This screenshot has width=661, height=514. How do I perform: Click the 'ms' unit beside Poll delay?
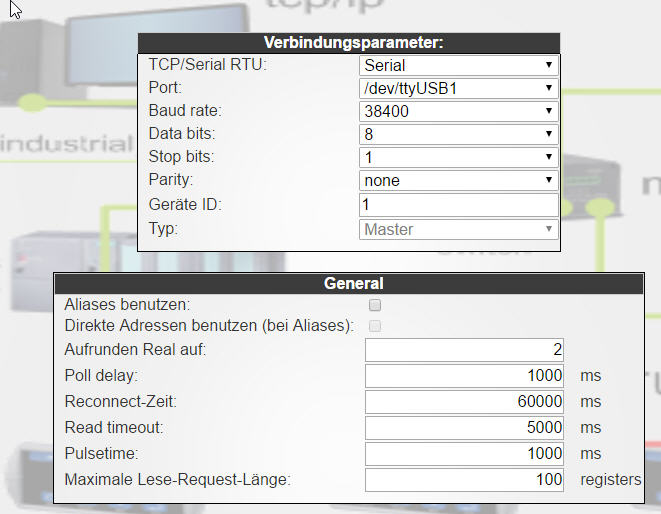pos(591,376)
